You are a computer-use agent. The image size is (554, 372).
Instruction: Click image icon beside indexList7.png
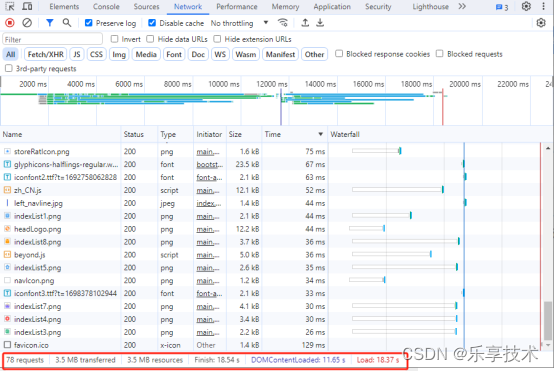coord(7,306)
